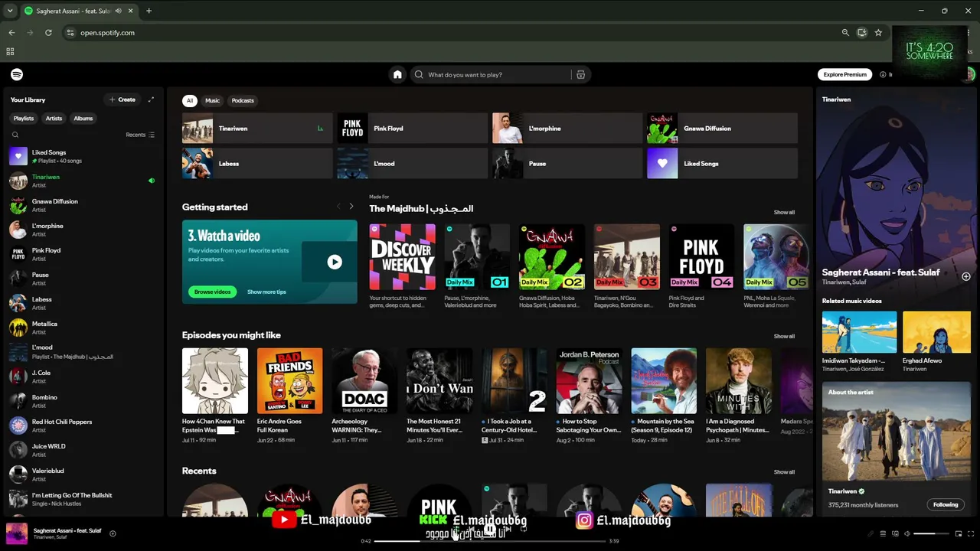Show all Episodes you might like
The image size is (980, 551).
[784, 336]
